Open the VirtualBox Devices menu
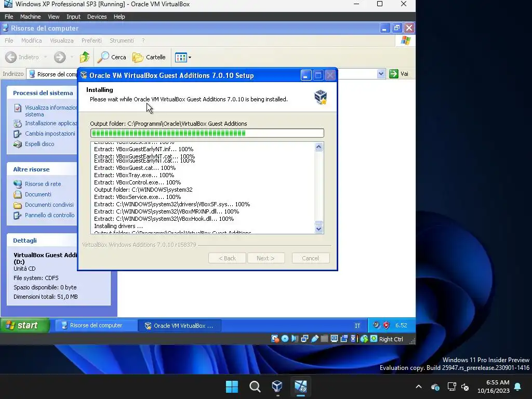 click(x=97, y=17)
